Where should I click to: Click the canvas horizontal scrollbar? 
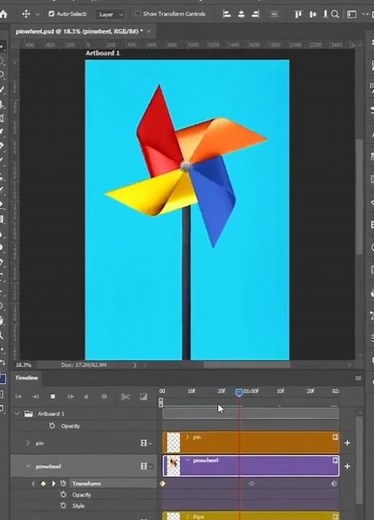click(x=247, y=365)
